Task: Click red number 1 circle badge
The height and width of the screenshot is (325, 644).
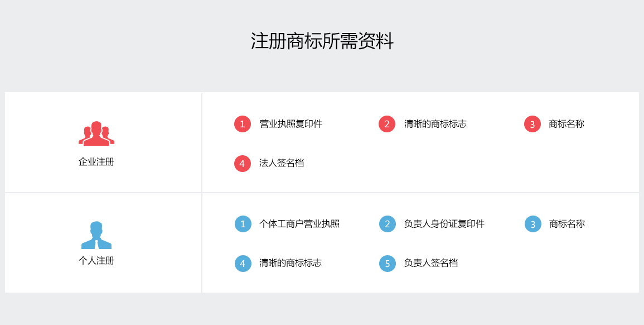Action: [x=243, y=124]
